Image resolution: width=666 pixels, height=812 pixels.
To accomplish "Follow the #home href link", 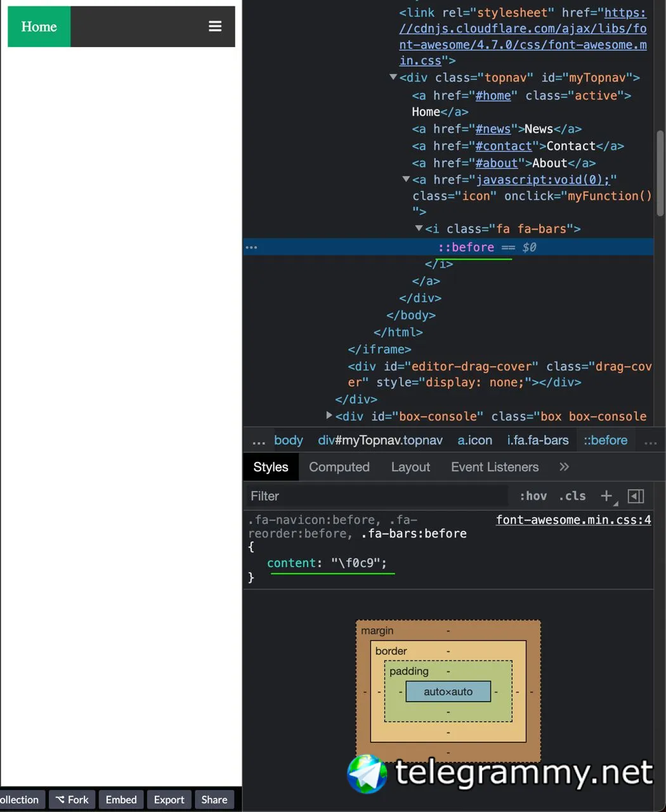I will click(x=493, y=95).
